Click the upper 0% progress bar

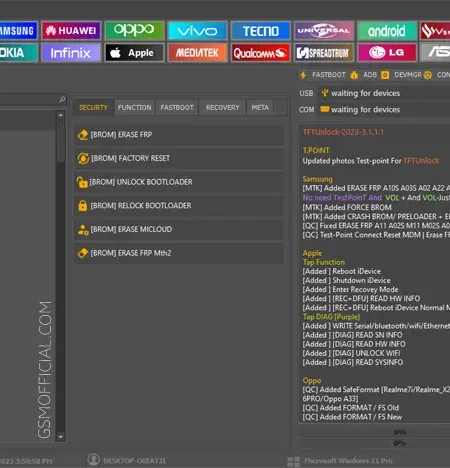click(x=375, y=432)
